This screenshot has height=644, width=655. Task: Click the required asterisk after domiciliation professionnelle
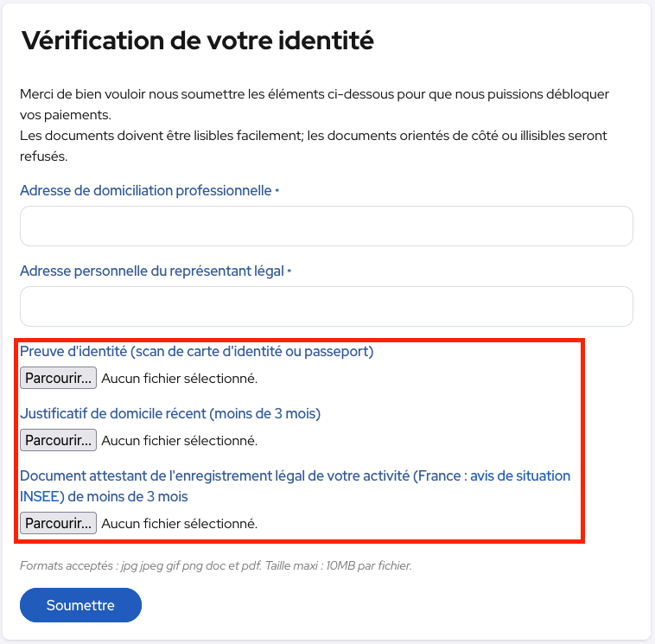tap(277, 190)
